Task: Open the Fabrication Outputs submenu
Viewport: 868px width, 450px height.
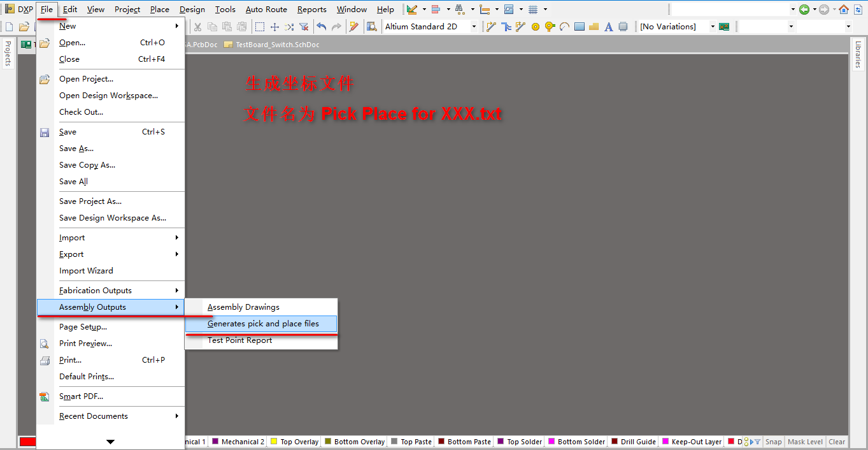Action: point(96,291)
